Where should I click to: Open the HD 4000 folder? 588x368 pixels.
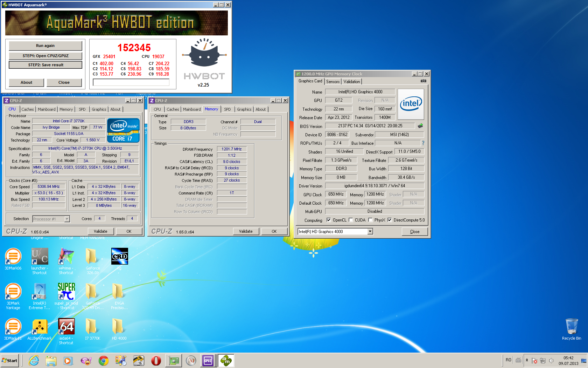tap(119, 329)
